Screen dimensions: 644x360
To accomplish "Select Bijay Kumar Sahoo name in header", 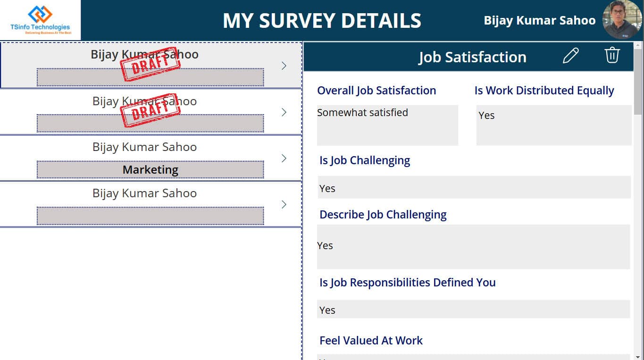I will point(539,20).
